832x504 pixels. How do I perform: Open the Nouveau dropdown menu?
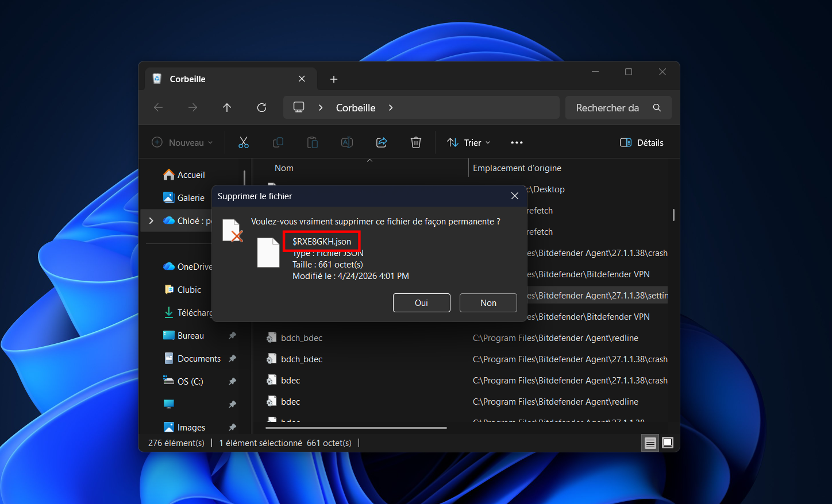click(182, 142)
